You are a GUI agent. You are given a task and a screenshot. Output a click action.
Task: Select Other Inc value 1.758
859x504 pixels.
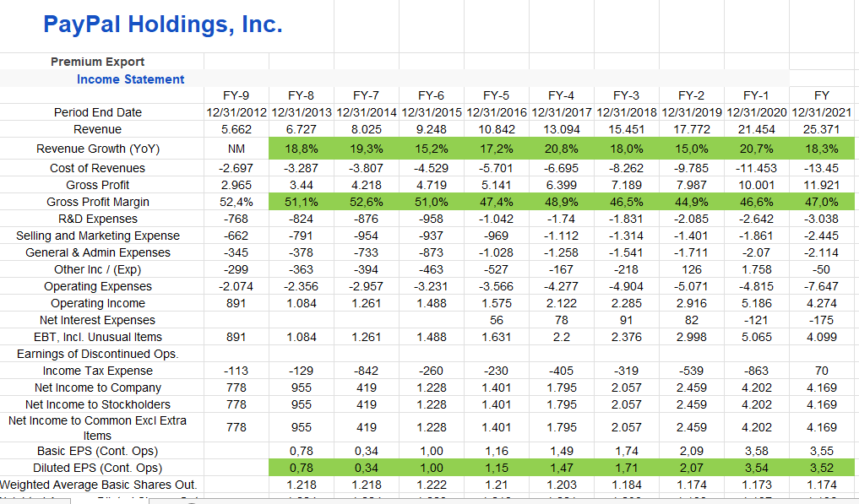tap(757, 269)
